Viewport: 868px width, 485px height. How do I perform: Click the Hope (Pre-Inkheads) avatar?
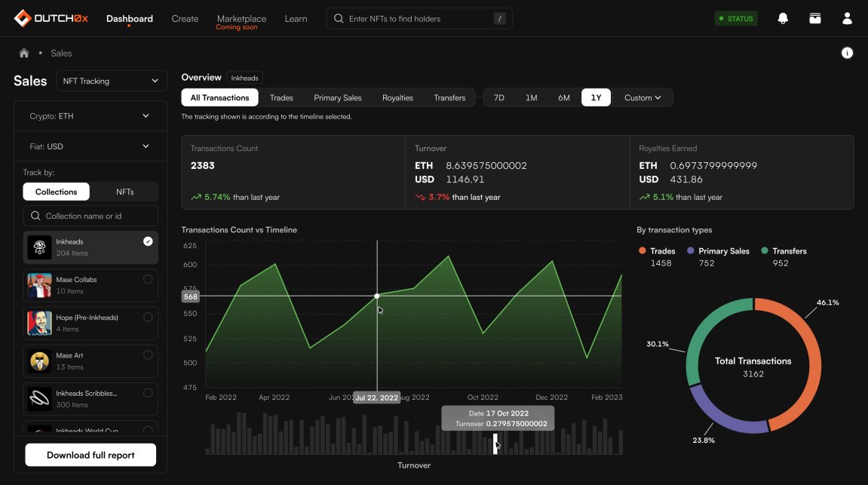pos(39,323)
